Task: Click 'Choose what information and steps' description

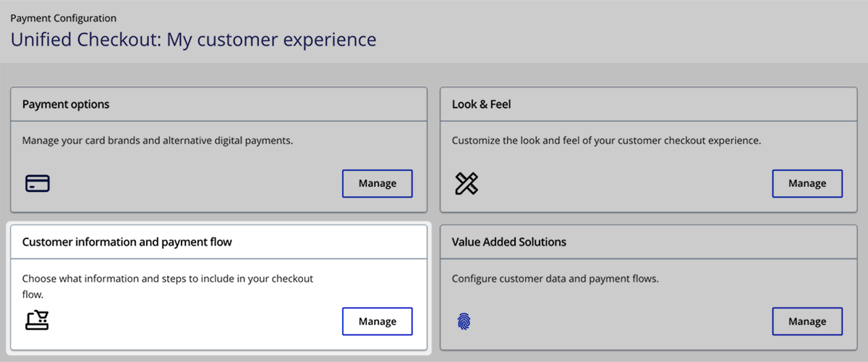Action: (168, 287)
